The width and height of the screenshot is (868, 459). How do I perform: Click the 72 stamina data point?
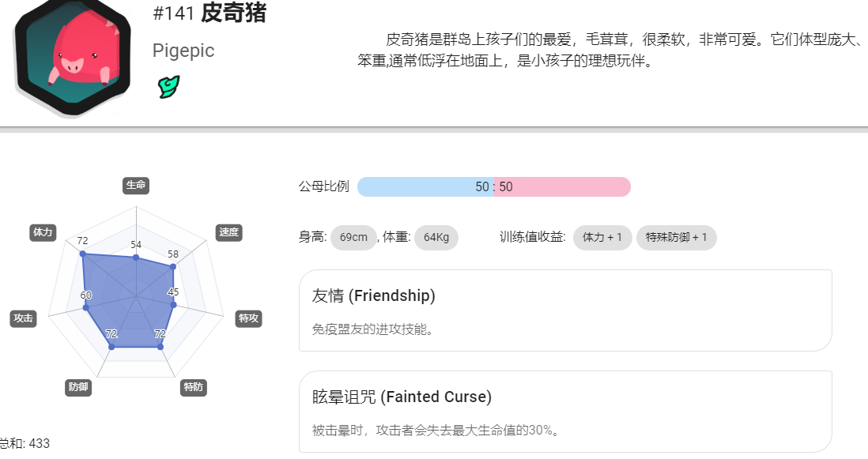click(x=82, y=254)
